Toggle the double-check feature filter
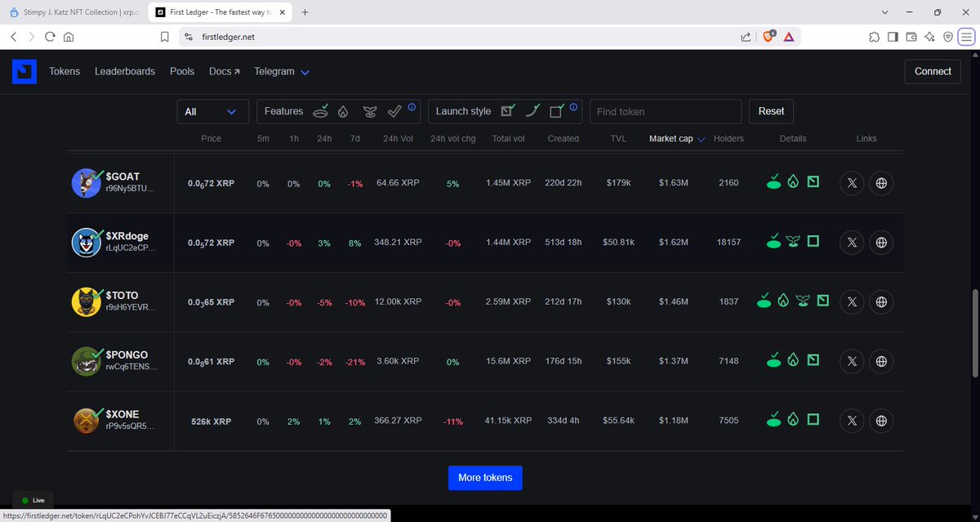 click(x=394, y=111)
